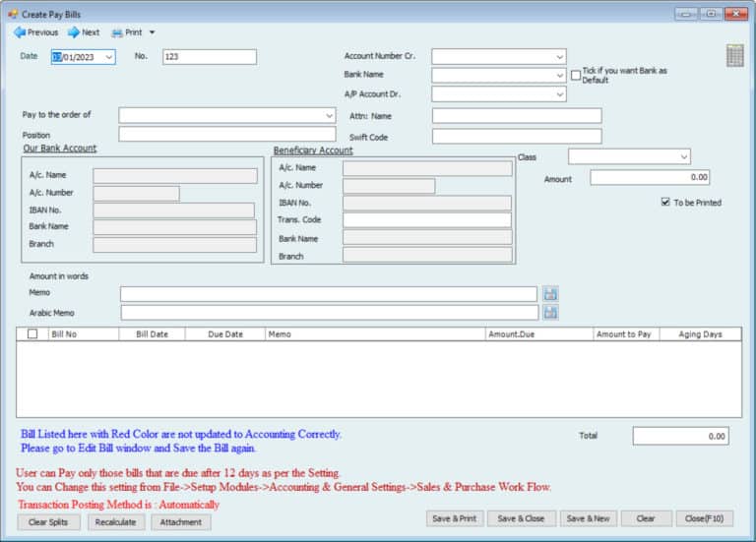Image resolution: width=756 pixels, height=542 pixels.
Task: Uncheck the To be Printed checkbox
Action: point(666,203)
